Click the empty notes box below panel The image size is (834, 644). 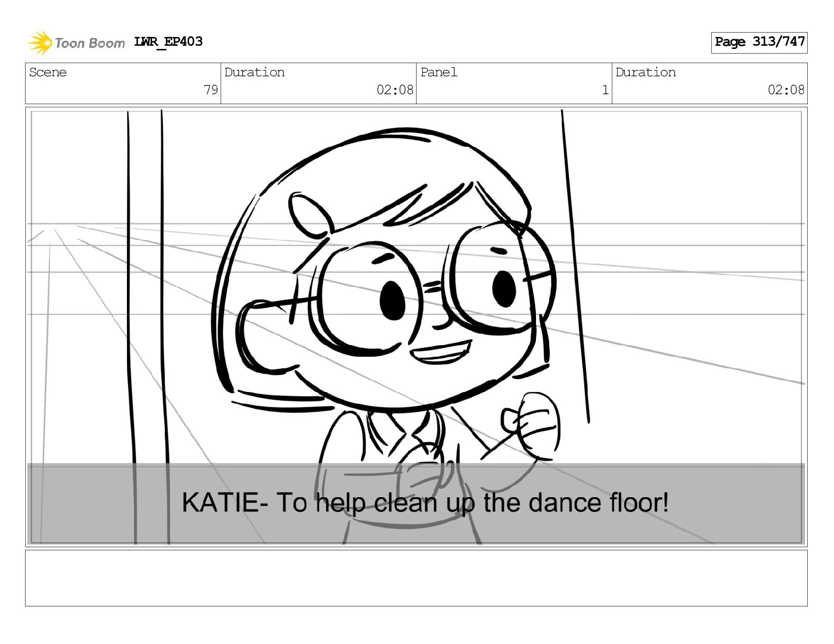click(416, 578)
